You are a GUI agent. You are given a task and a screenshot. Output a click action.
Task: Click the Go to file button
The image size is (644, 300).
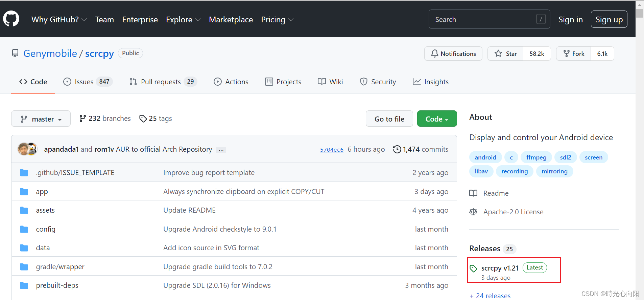click(x=389, y=119)
